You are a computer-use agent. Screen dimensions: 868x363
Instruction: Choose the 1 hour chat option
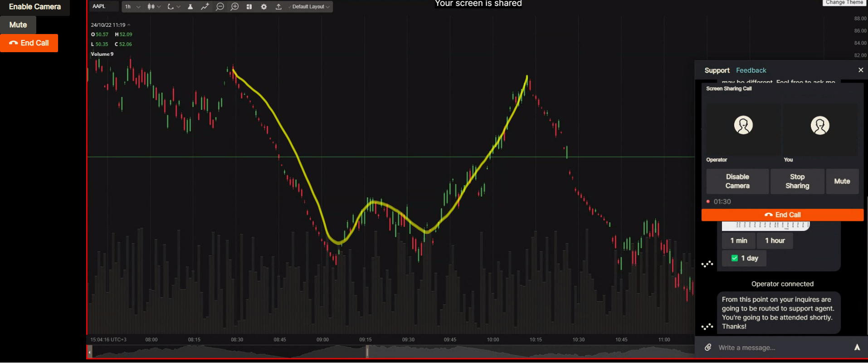pyautogui.click(x=775, y=241)
